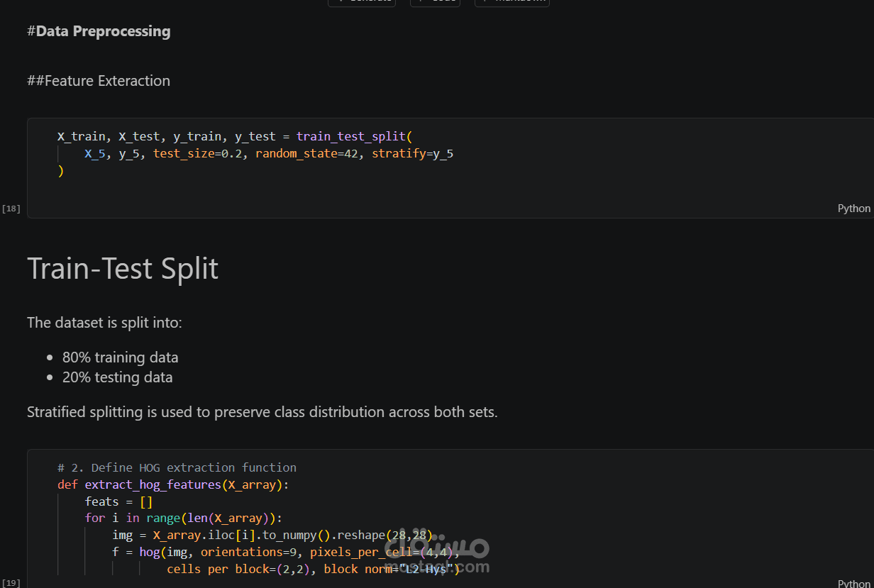Image resolution: width=874 pixels, height=588 pixels.
Task: Click execution count 19 label
Action: coord(11,583)
